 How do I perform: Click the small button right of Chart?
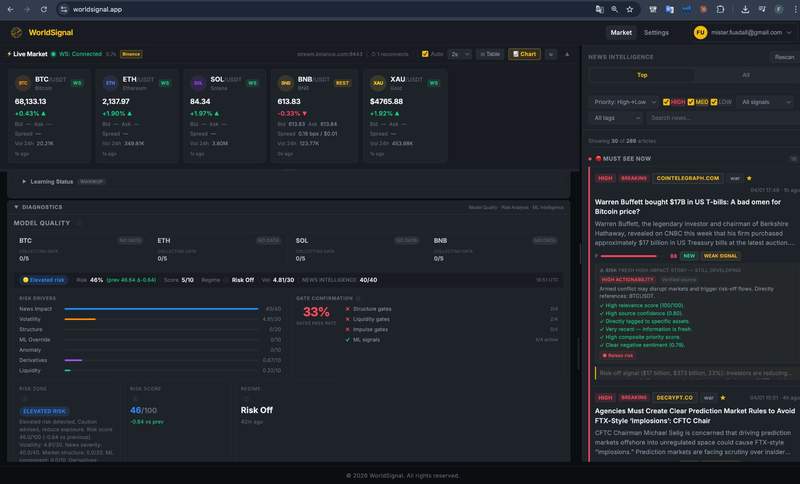551,54
